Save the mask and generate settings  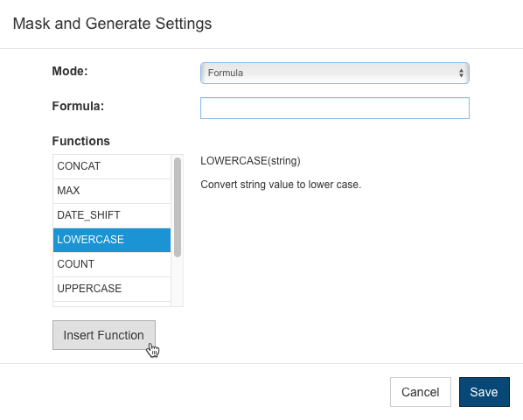pyautogui.click(x=484, y=392)
